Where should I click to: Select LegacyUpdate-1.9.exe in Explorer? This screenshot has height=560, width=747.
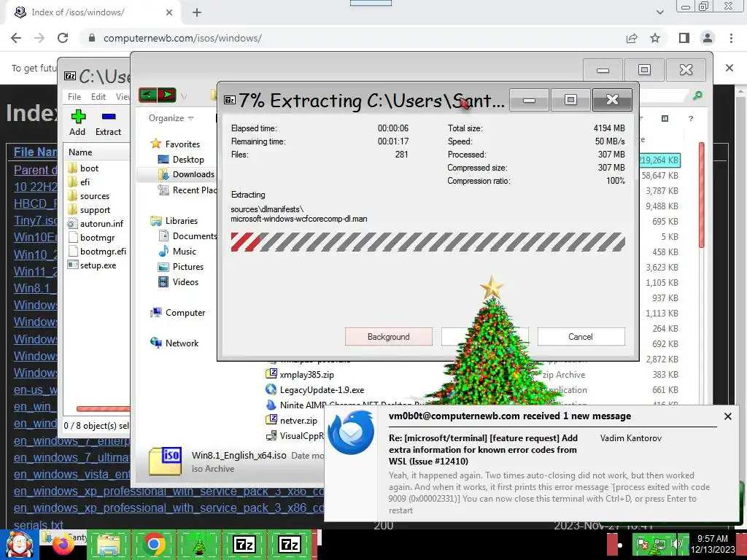pyautogui.click(x=322, y=389)
